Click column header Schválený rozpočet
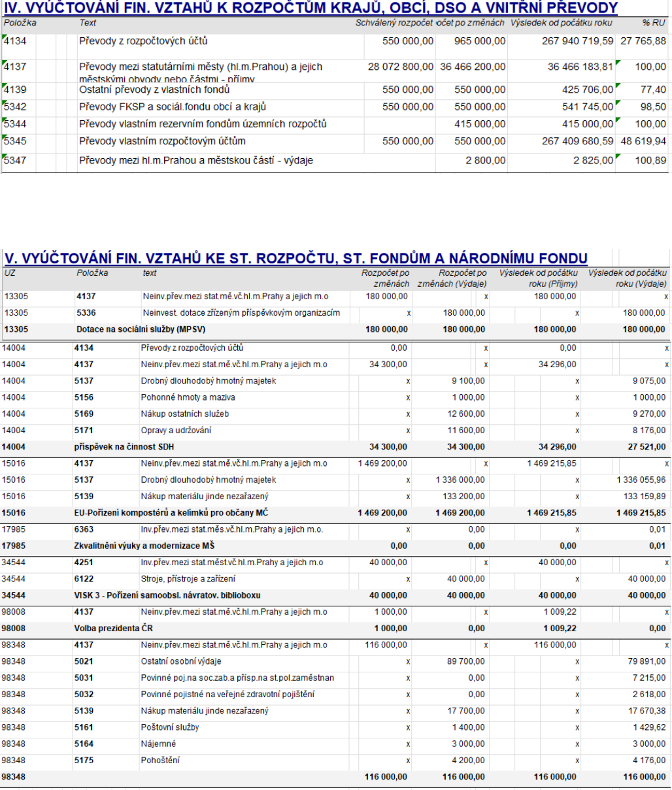 point(394,23)
